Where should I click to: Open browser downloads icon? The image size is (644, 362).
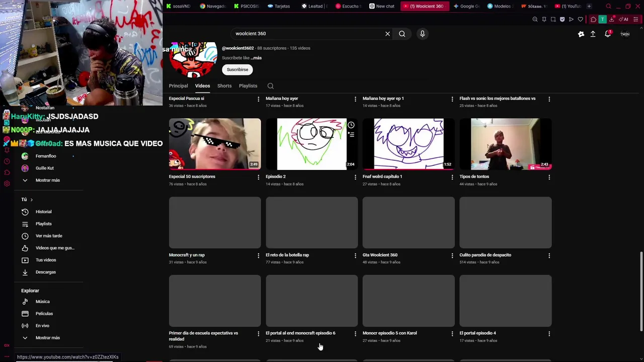click(x=611, y=20)
